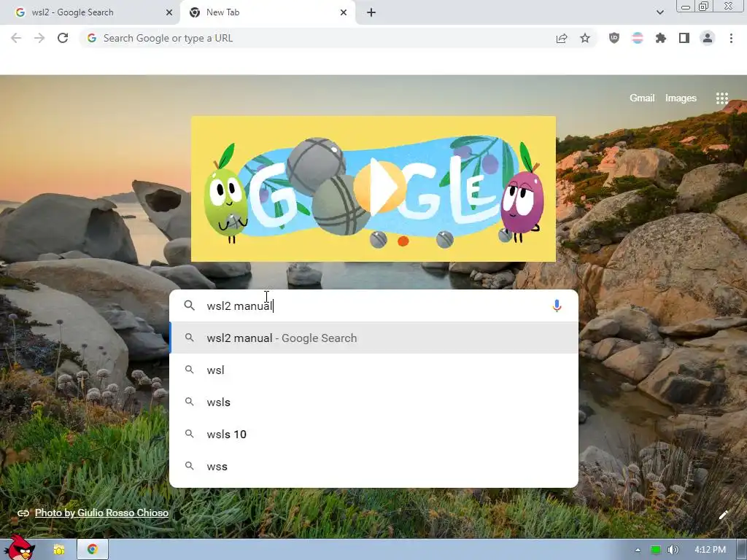This screenshot has height=560, width=747.
Task: Pick the 'wsls 10' suggestion
Action: point(374,435)
